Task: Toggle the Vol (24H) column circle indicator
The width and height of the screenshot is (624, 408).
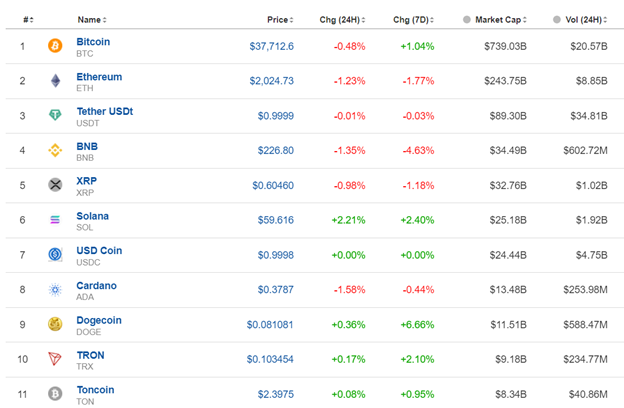Action: (557, 20)
